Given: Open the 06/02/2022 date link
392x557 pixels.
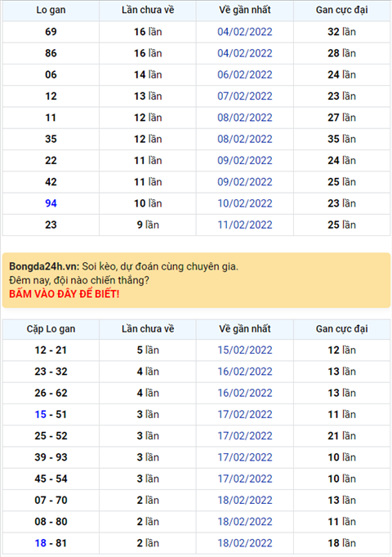Looking at the screenshot, I should coord(245,74).
